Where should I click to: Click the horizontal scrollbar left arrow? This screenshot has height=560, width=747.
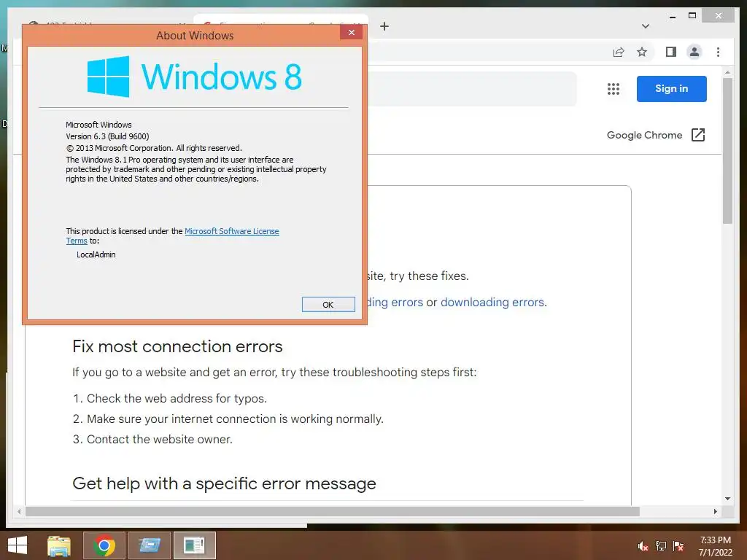coord(19,511)
